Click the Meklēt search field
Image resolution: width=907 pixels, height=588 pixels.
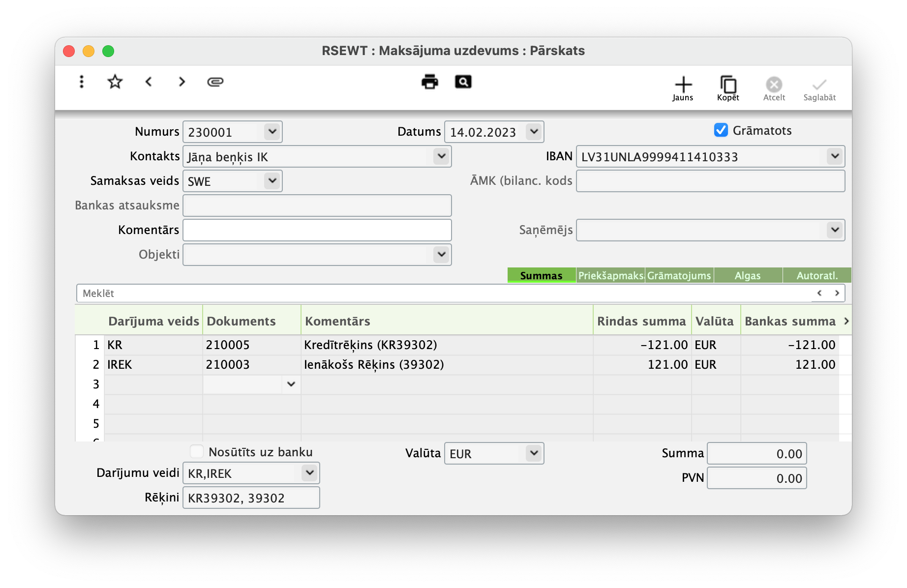point(443,294)
